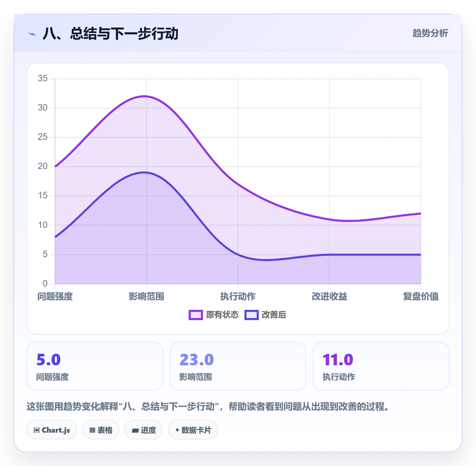Click the lightning icon beside the title
The image size is (476, 466).
click(32, 34)
